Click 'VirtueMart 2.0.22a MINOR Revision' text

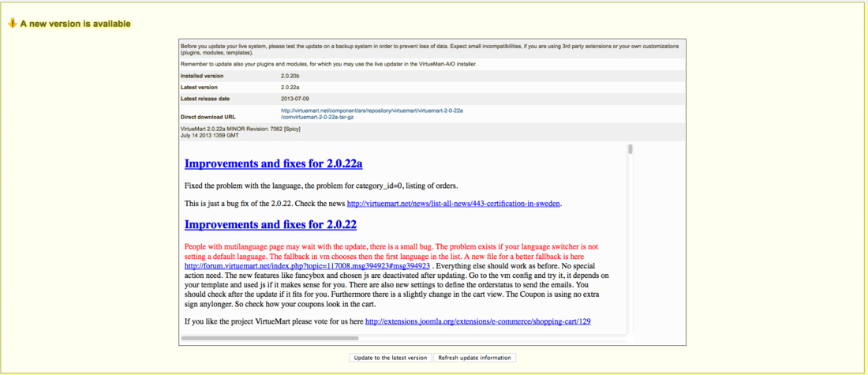[x=240, y=129]
